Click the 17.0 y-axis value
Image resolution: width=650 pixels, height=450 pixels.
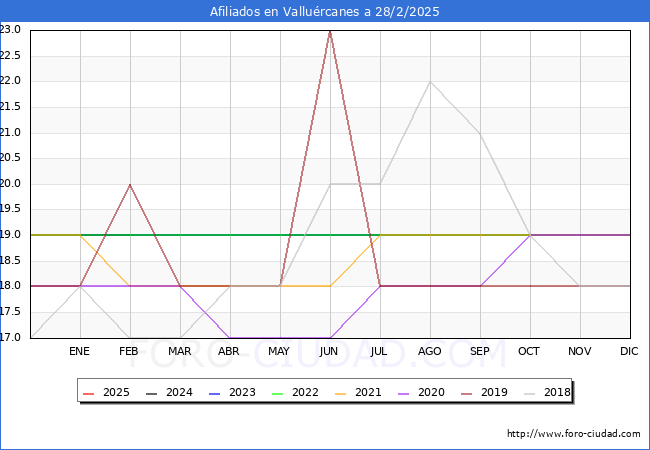tap(10, 337)
